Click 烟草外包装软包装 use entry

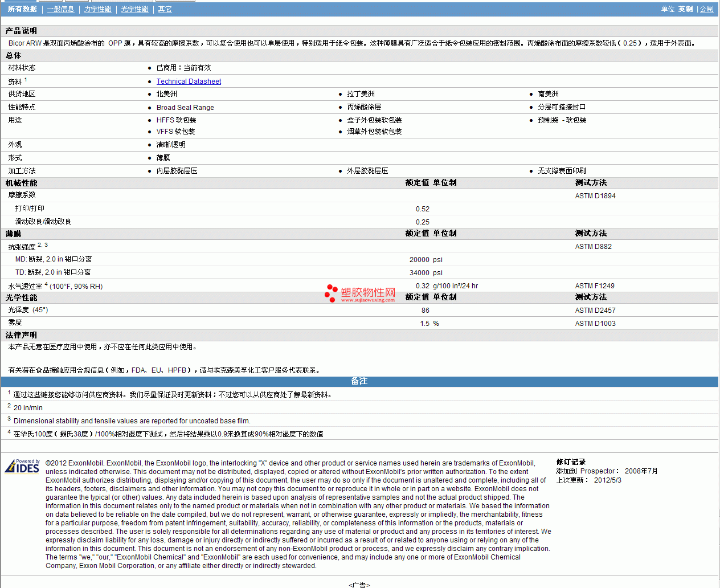[375, 132]
